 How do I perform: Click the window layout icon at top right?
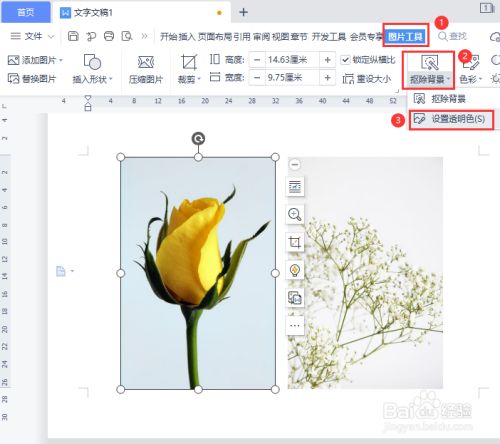pos(486,8)
